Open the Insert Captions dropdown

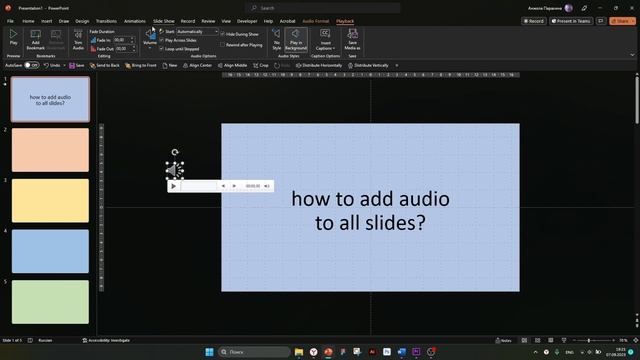click(325, 40)
